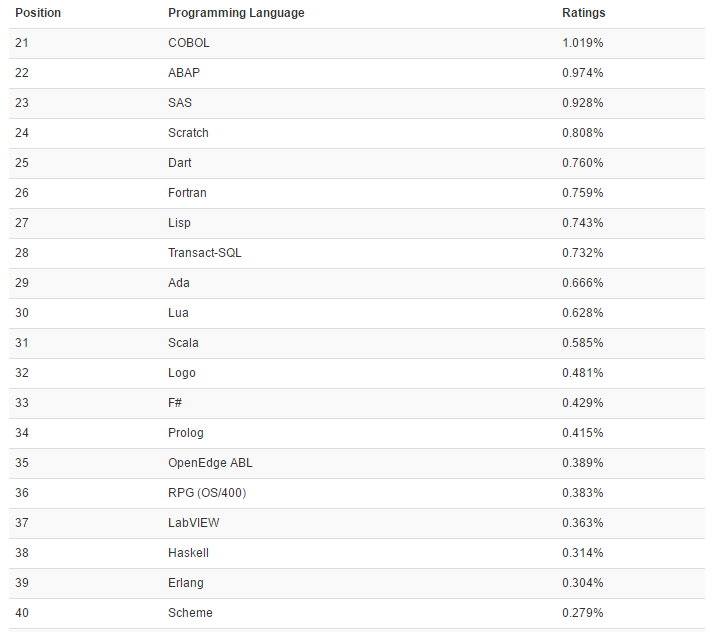Click the Programming Language column header

(x=236, y=13)
